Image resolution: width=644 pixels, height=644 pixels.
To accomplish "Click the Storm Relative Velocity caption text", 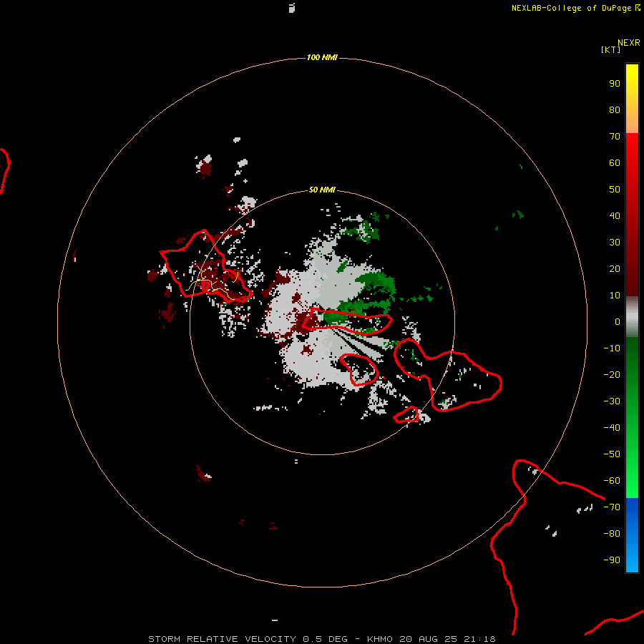I will click(321, 639).
